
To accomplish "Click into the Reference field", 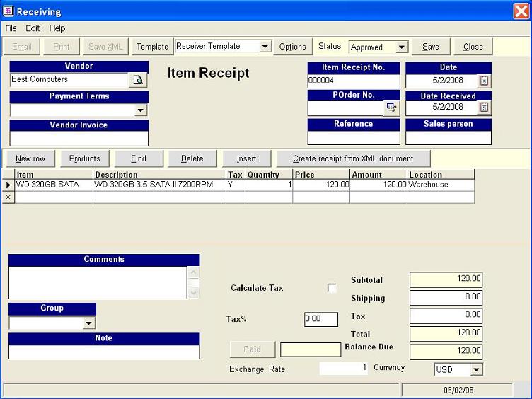I will click(354, 137).
